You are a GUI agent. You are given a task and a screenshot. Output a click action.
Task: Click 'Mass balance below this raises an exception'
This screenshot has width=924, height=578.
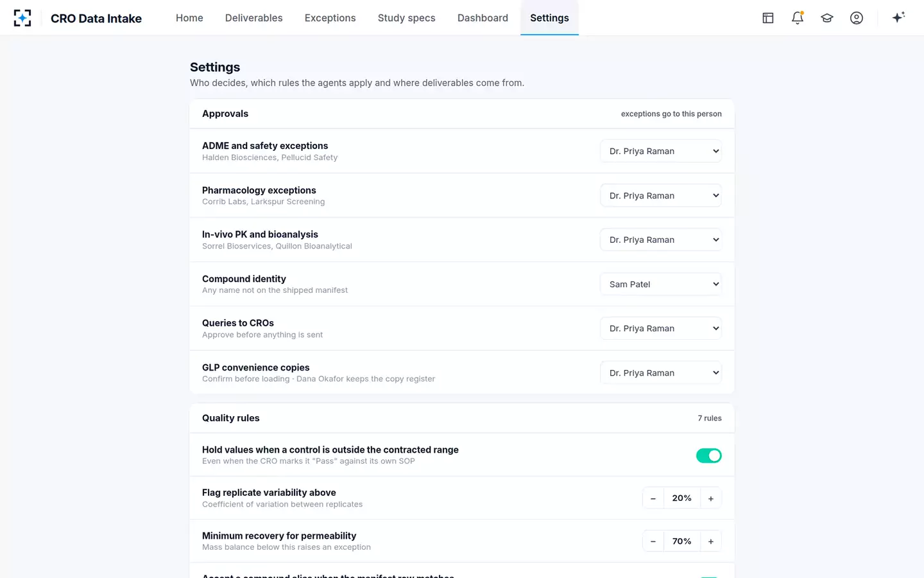tap(286, 547)
